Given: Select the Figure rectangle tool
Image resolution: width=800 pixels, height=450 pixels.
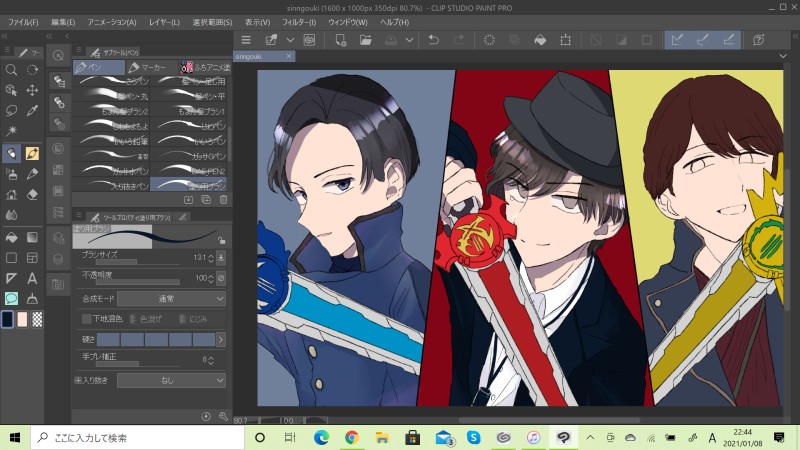Looking at the screenshot, I should 11,258.
